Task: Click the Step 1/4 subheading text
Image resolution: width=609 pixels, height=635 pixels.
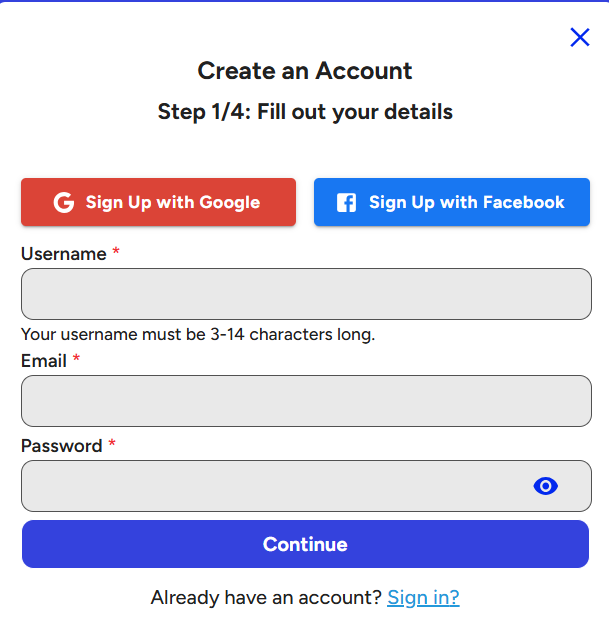Action: 305,112
